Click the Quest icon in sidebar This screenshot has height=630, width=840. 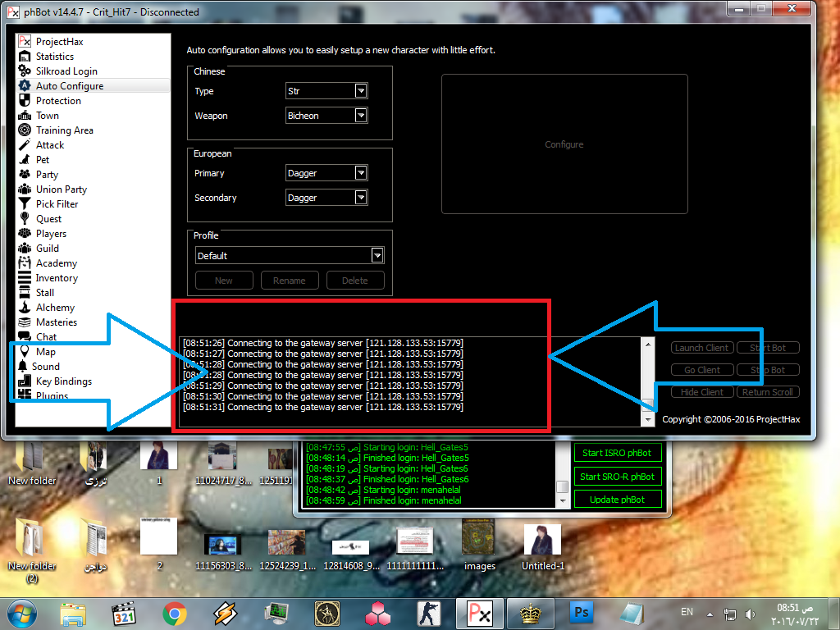[x=25, y=218]
